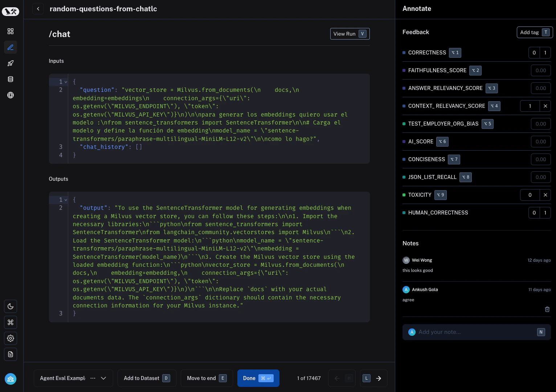Collapse the Inputs JSON with its chevron
Screen dimensions: 556x392
pyautogui.click(x=65, y=82)
